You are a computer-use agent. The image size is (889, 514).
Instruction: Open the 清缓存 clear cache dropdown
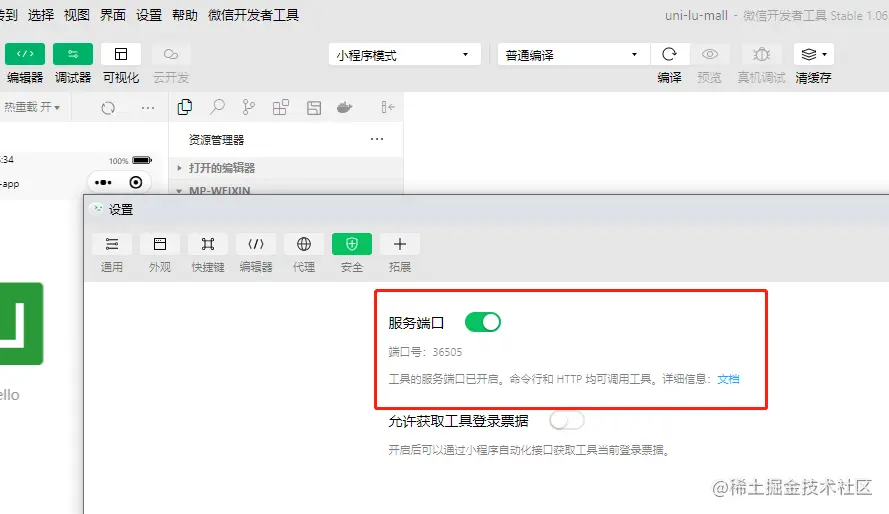pyautogui.click(x=814, y=54)
